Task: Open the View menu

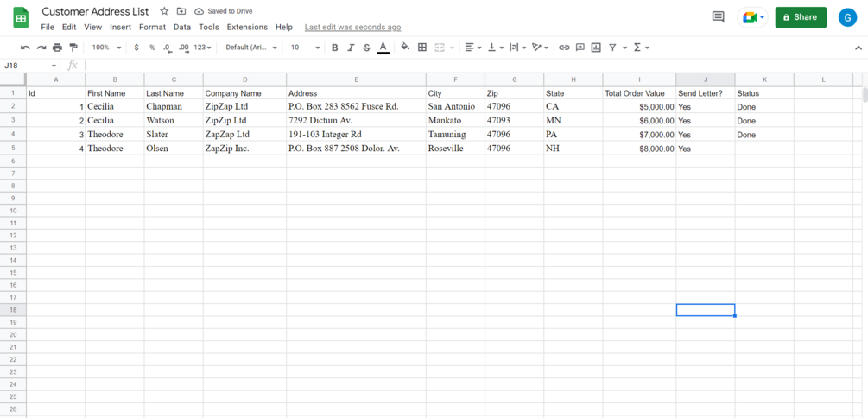Action: click(x=93, y=27)
